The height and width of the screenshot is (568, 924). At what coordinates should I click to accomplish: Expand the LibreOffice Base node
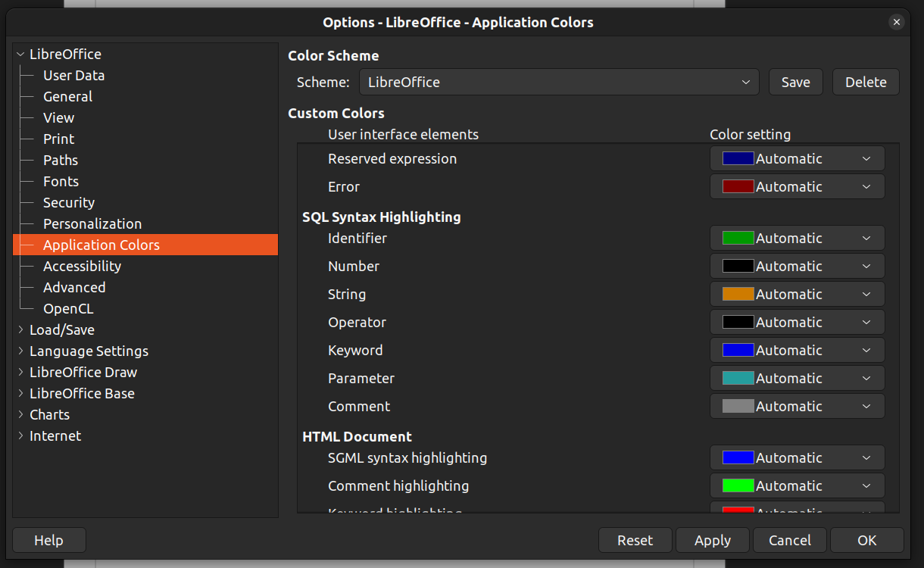(x=20, y=394)
